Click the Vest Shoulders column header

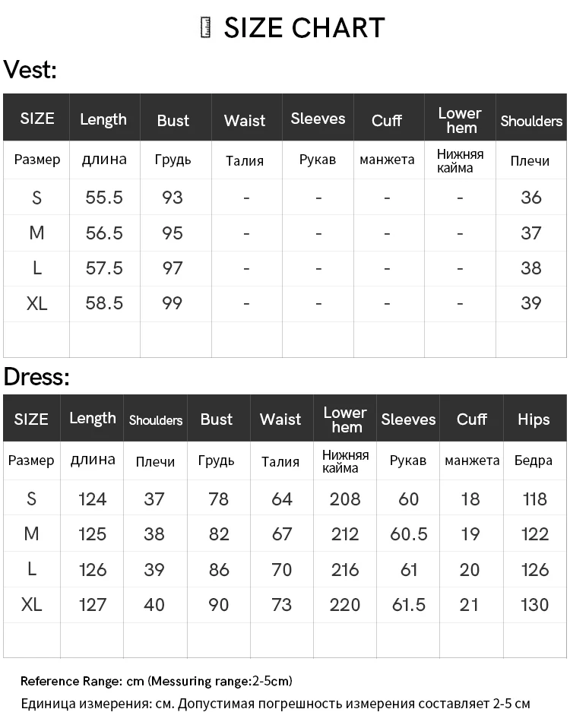tap(531, 121)
